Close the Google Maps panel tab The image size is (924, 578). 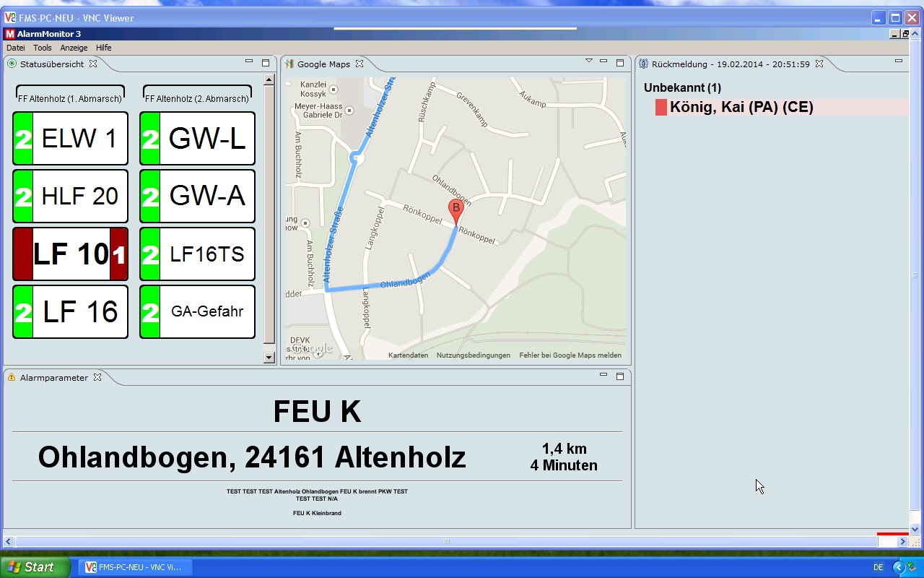pyautogui.click(x=359, y=64)
